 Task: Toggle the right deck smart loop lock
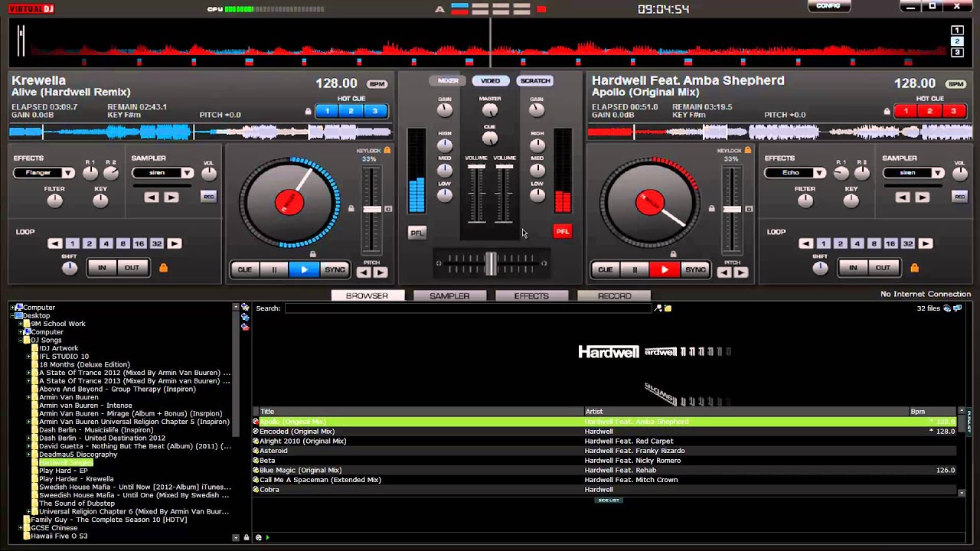[x=914, y=268]
